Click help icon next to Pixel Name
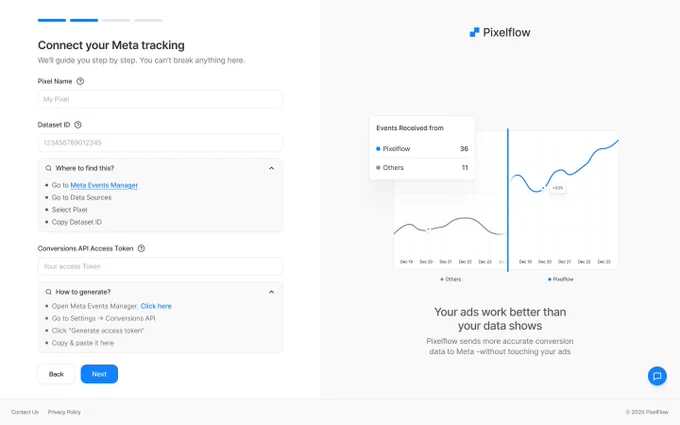Screen dimensions: 680x425 pos(80,81)
